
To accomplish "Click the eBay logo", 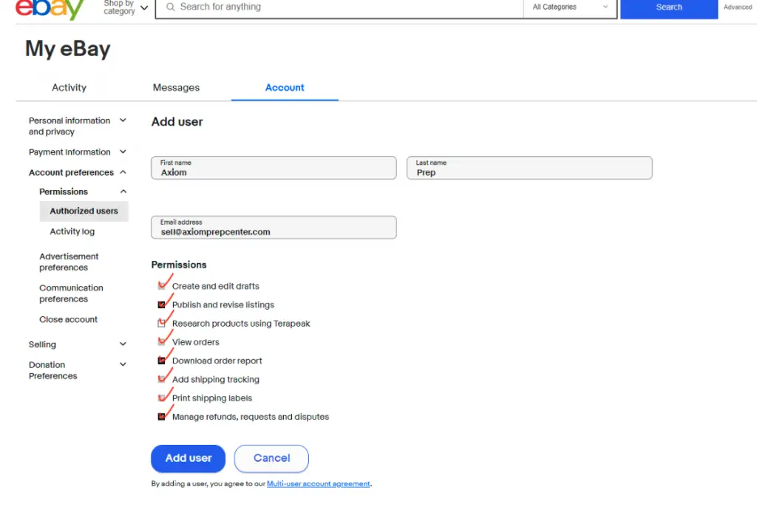I will click(x=50, y=8).
